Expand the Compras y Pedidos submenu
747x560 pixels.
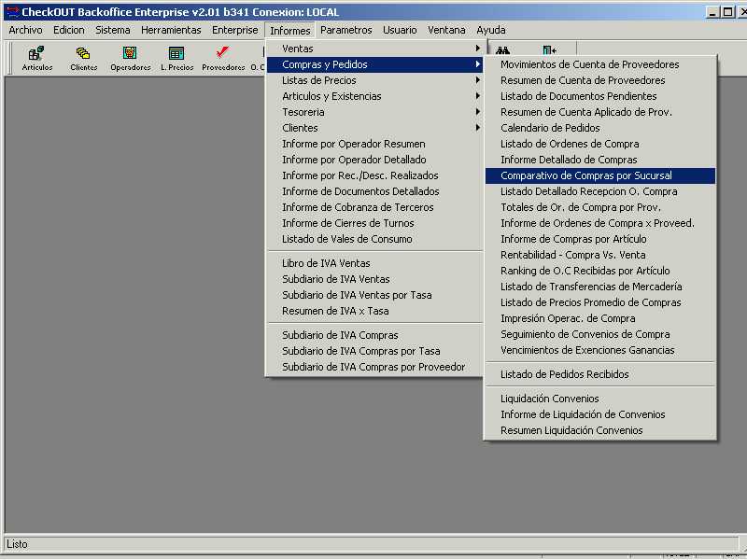375,64
